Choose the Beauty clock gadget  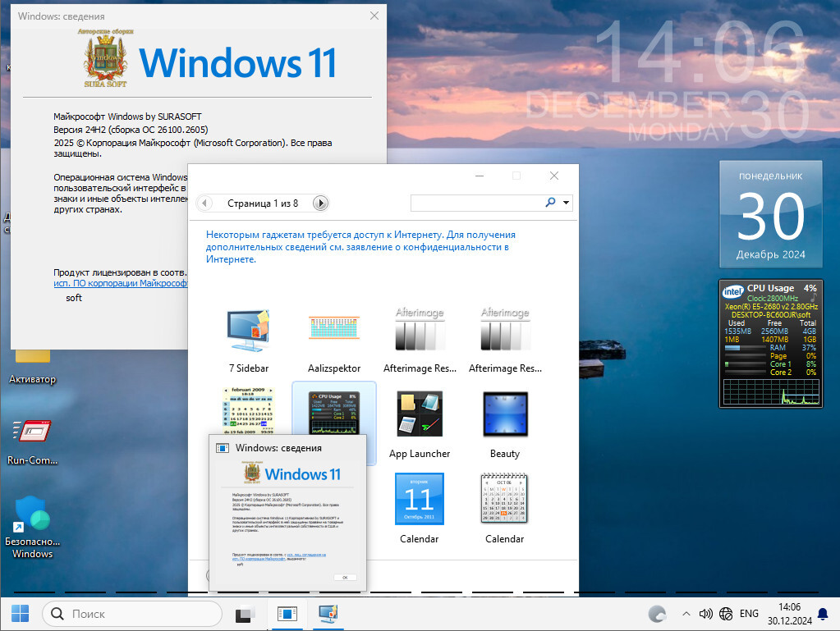click(505, 425)
